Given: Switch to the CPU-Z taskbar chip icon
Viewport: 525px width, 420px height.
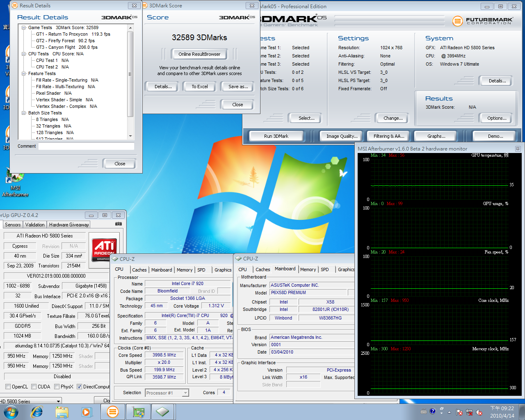Looking at the screenshot, I should pos(163,412).
